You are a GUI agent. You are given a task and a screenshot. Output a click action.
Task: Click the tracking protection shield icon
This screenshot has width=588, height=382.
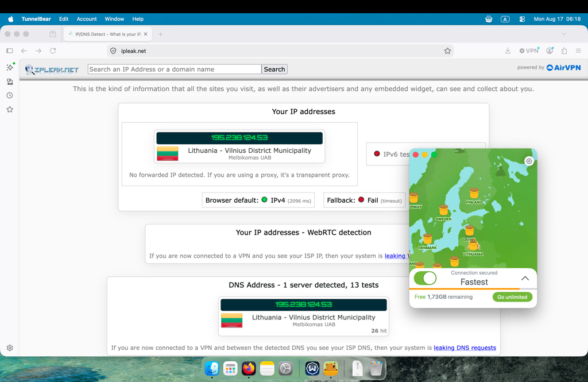pos(113,51)
